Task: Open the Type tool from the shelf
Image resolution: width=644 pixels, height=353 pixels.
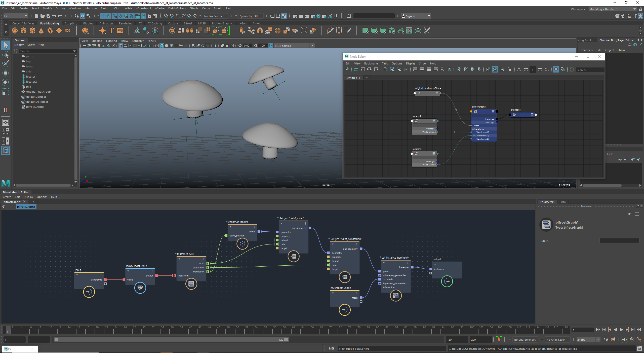Action: point(111,30)
